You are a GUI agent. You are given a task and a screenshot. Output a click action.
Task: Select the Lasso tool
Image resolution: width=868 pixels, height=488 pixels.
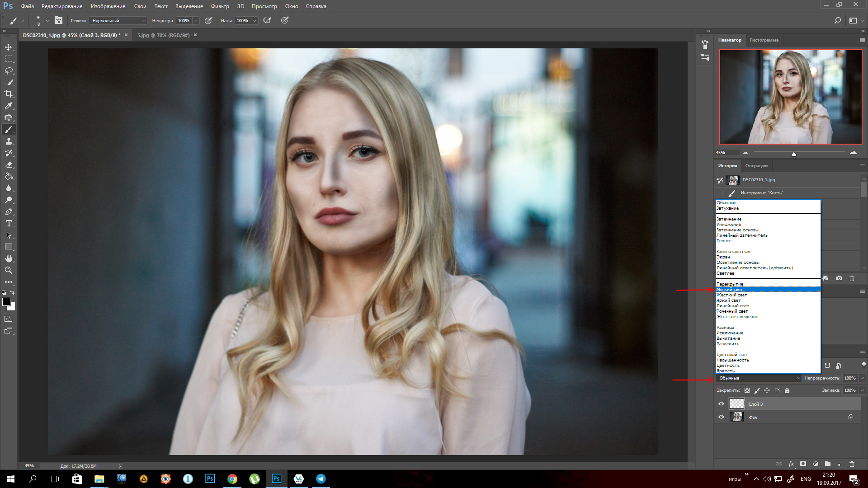(9, 70)
